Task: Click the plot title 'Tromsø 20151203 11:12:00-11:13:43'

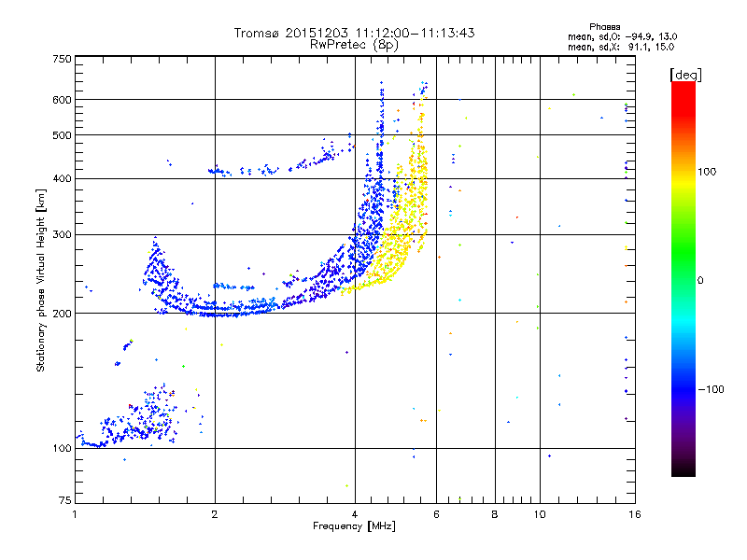Action: pyautogui.click(x=354, y=33)
